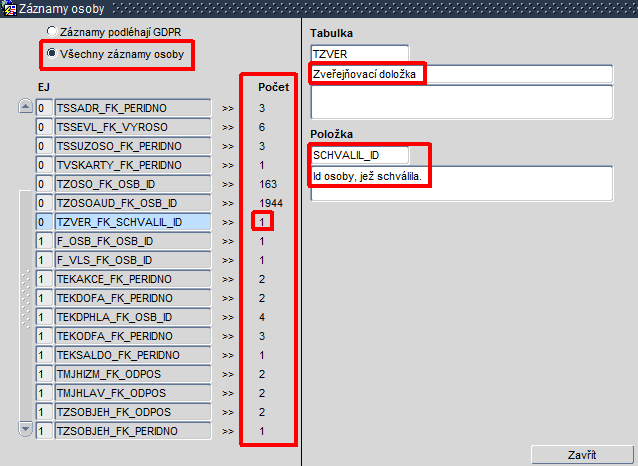Screen dimensions: 638x466
Task: Select row F_OSB_FK_OSB_ID
Action: pos(133,241)
